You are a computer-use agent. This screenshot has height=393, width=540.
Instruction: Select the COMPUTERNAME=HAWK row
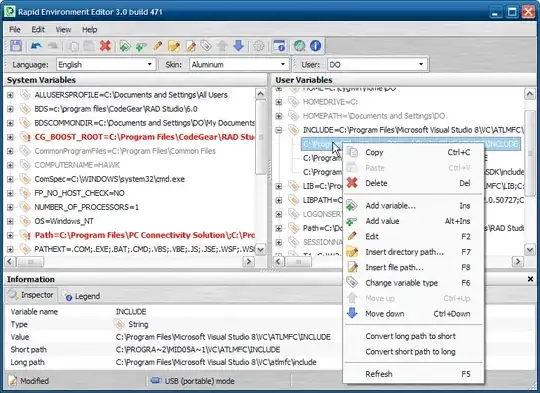[x=77, y=165]
